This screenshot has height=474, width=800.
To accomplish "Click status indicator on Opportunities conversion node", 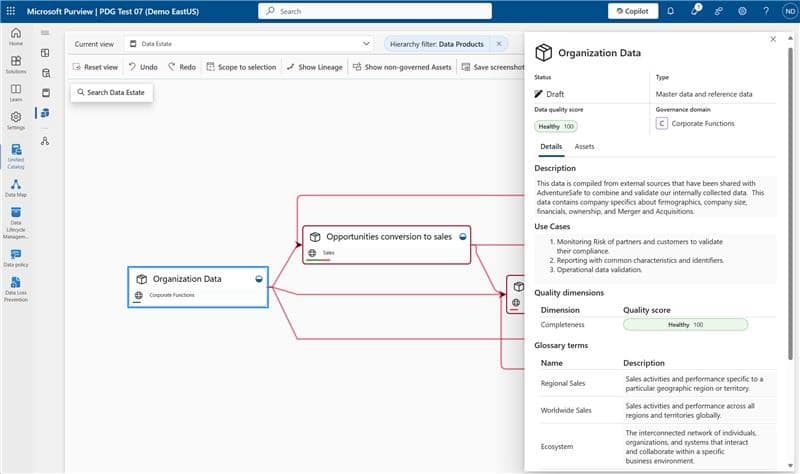I will point(463,237).
